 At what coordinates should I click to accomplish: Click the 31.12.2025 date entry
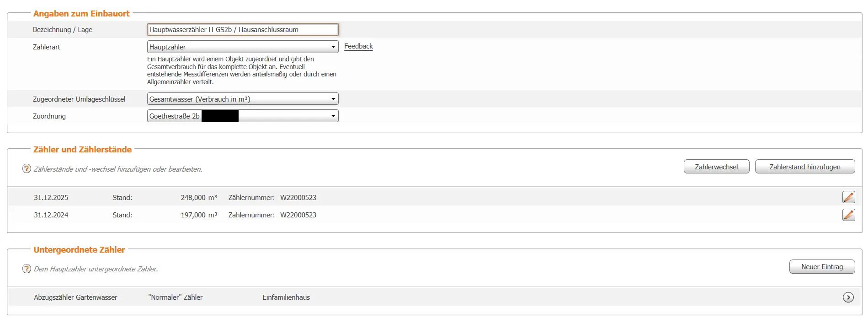(51, 198)
